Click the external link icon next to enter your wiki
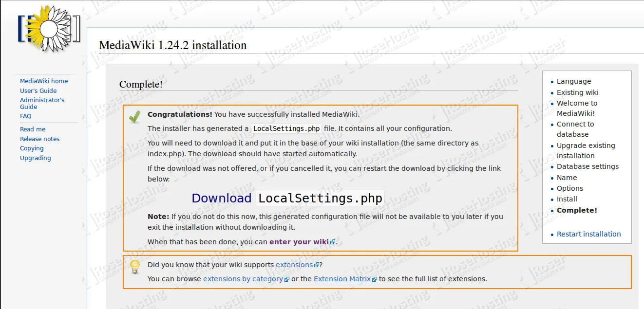The width and height of the screenshot is (644, 309). (x=333, y=241)
